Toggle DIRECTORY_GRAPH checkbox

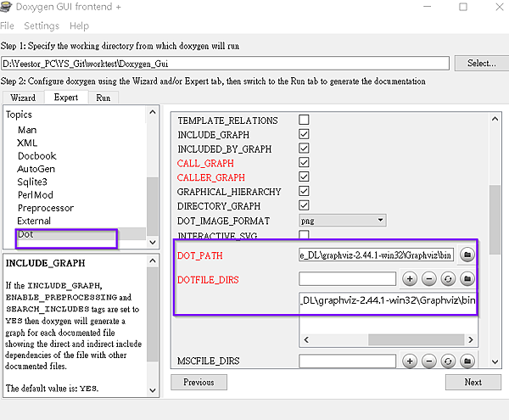pos(304,205)
